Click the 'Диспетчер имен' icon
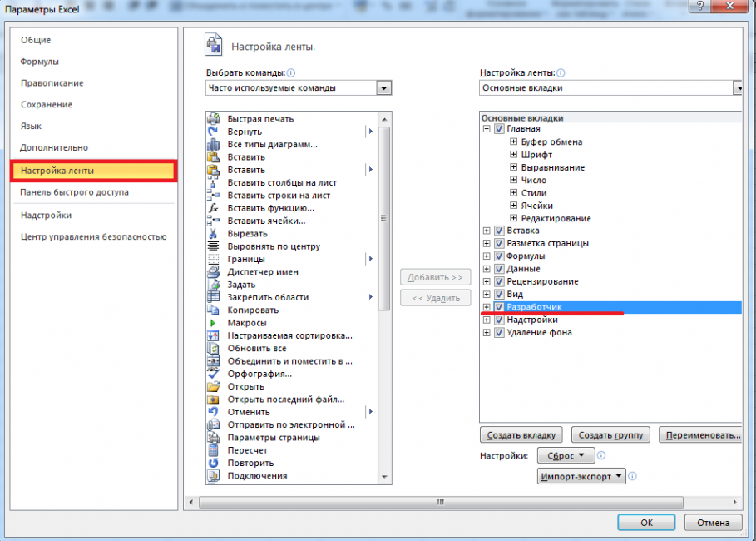Screen dimensions: 756x541 213,271
